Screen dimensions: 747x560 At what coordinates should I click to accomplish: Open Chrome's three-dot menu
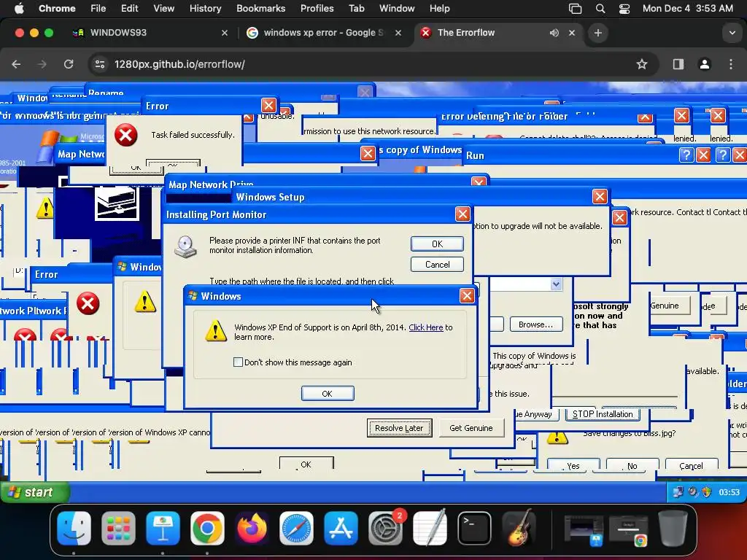coord(731,64)
